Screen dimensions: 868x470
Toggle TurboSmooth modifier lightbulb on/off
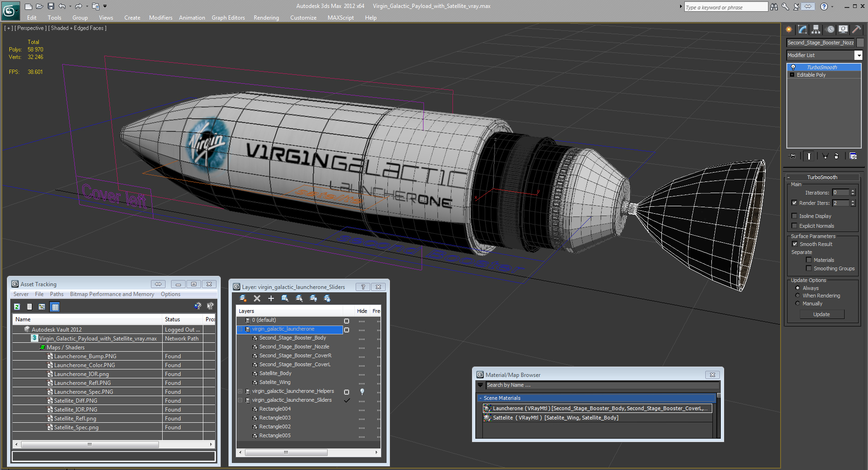pyautogui.click(x=793, y=67)
